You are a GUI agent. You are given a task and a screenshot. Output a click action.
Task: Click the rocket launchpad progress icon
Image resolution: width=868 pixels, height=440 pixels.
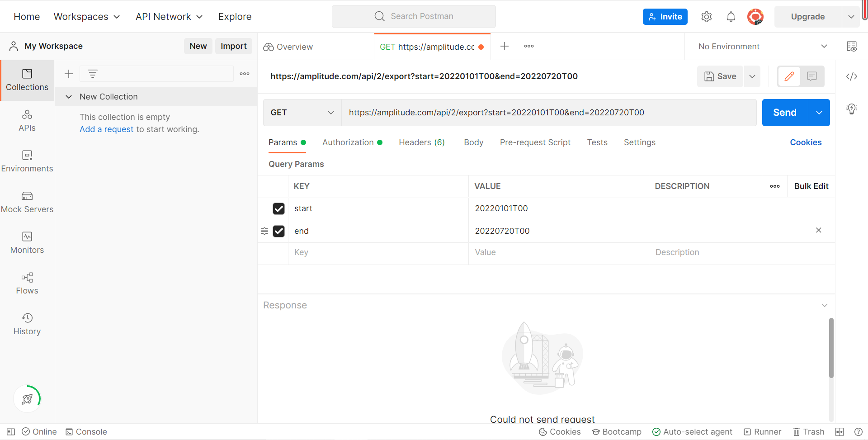pyautogui.click(x=27, y=399)
